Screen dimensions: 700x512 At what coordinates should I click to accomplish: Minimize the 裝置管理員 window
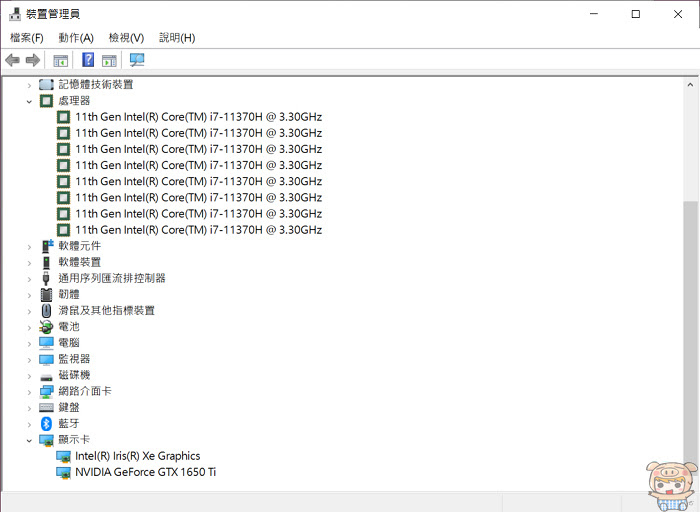594,14
